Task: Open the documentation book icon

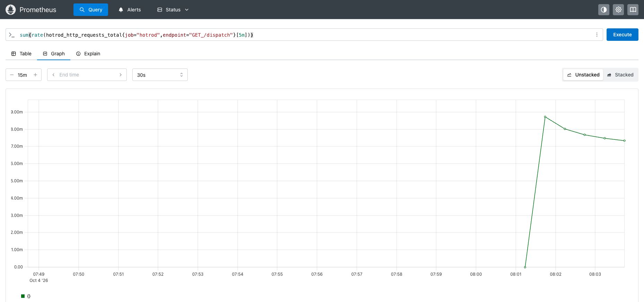Action: point(633,10)
